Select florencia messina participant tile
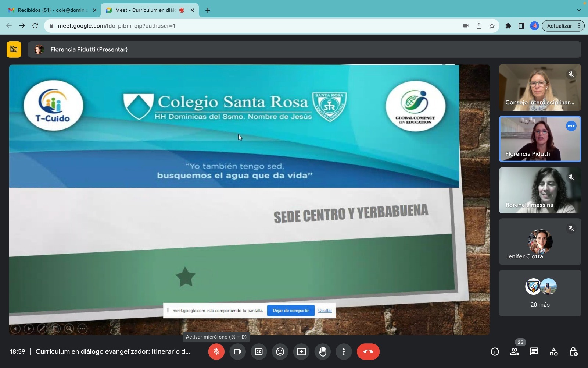The height and width of the screenshot is (368, 588). click(540, 190)
